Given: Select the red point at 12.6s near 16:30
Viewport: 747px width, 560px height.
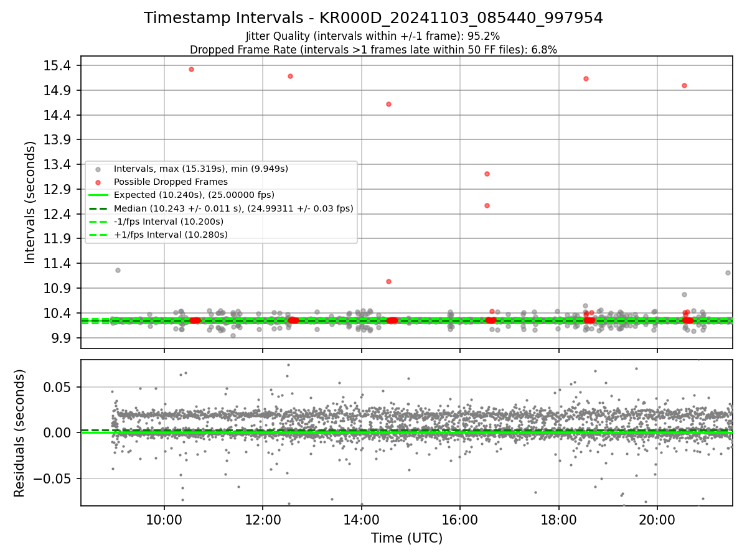Looking at the screenshot, I should 487,205.
